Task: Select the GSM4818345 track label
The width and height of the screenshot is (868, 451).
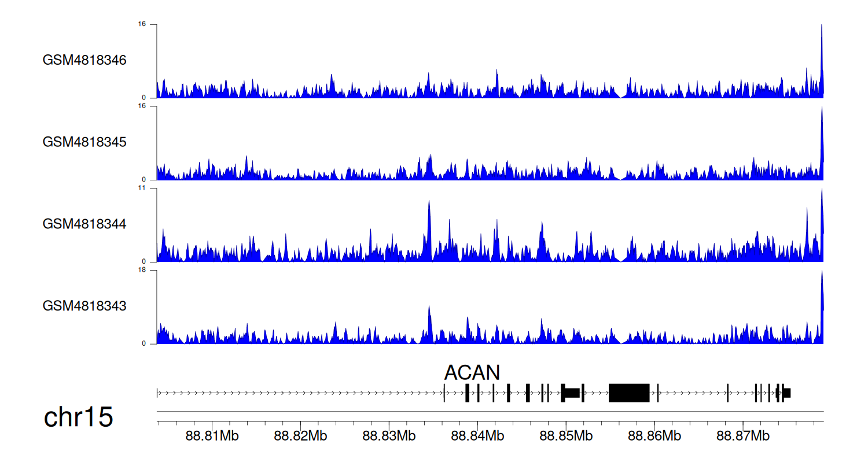Action: click(x=84, y=142)
